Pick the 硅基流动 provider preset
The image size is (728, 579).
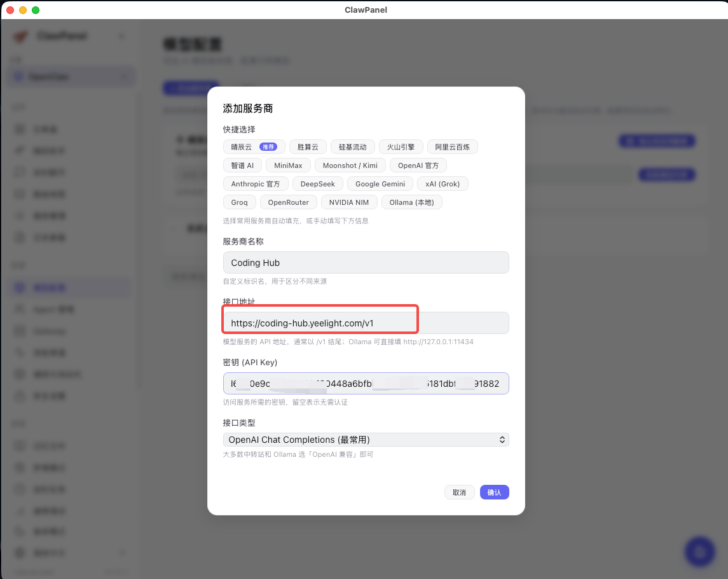point(352,147)
